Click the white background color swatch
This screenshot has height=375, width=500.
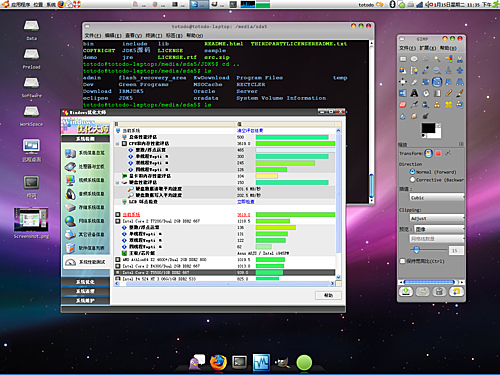point(438,135)
